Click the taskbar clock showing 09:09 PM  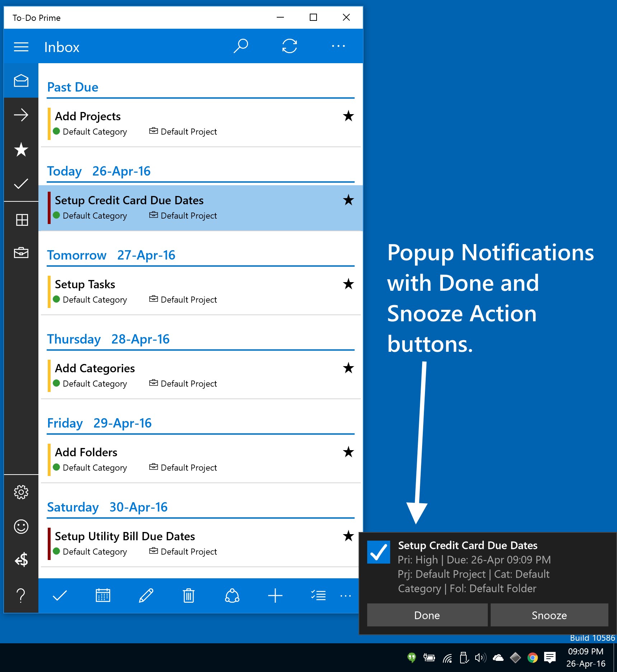click(586, 658)
